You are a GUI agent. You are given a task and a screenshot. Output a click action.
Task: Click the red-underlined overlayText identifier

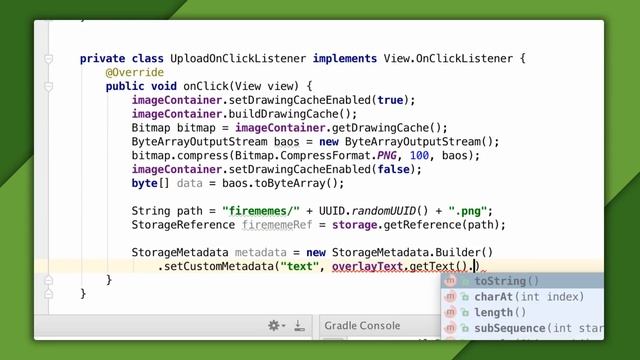(x=367, y=267)
